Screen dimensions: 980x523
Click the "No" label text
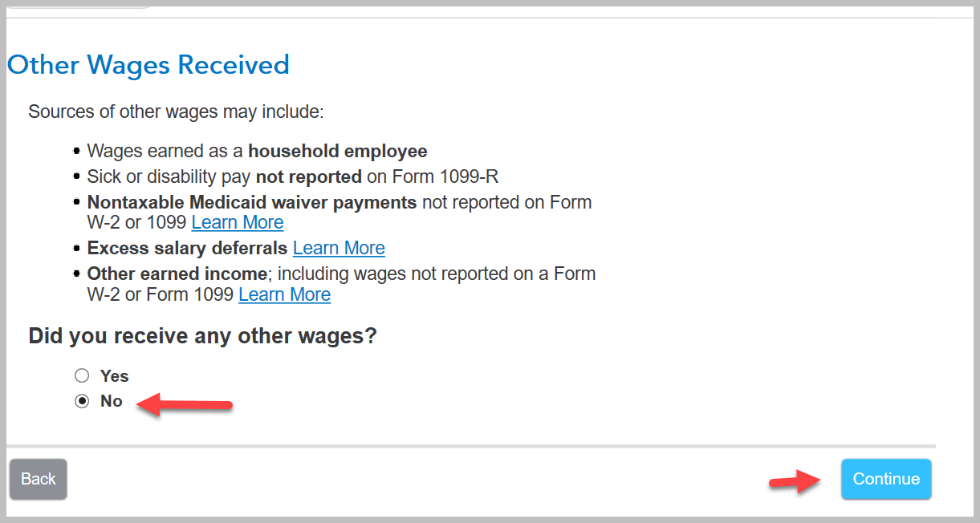pyautogui.click(x=112, y=401)
